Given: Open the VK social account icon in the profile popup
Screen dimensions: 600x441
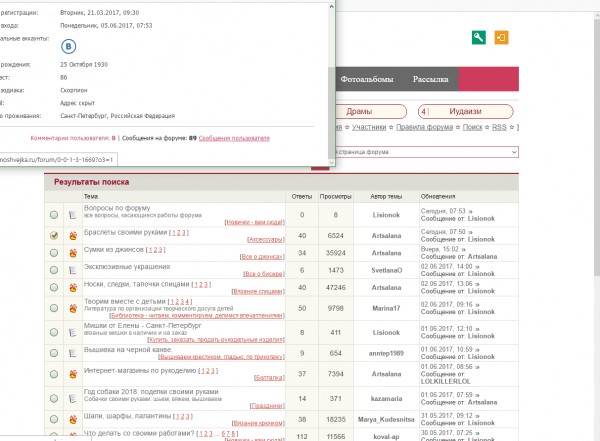Looking at the screenshot, I should 68,46.
